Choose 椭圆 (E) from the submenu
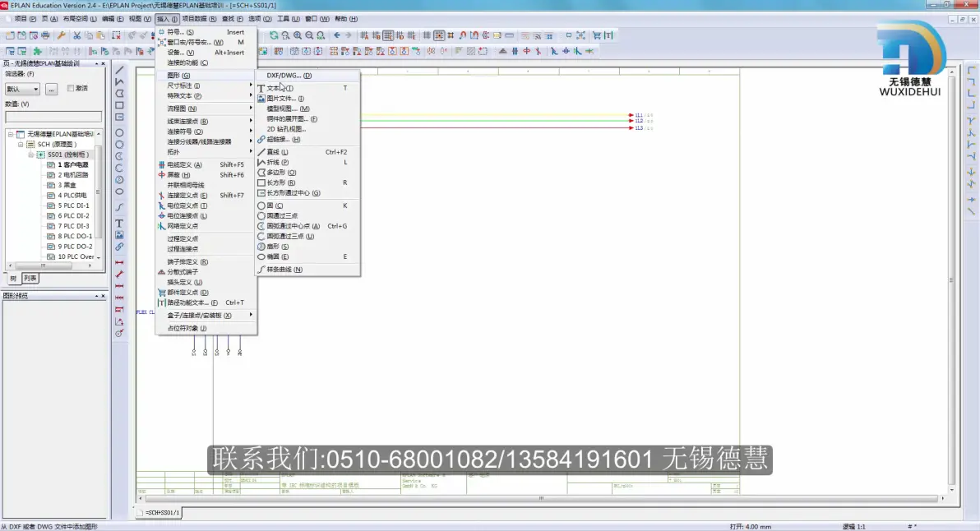Image resolution: width=980 pixels, height=531 pixels. [308, 256]
